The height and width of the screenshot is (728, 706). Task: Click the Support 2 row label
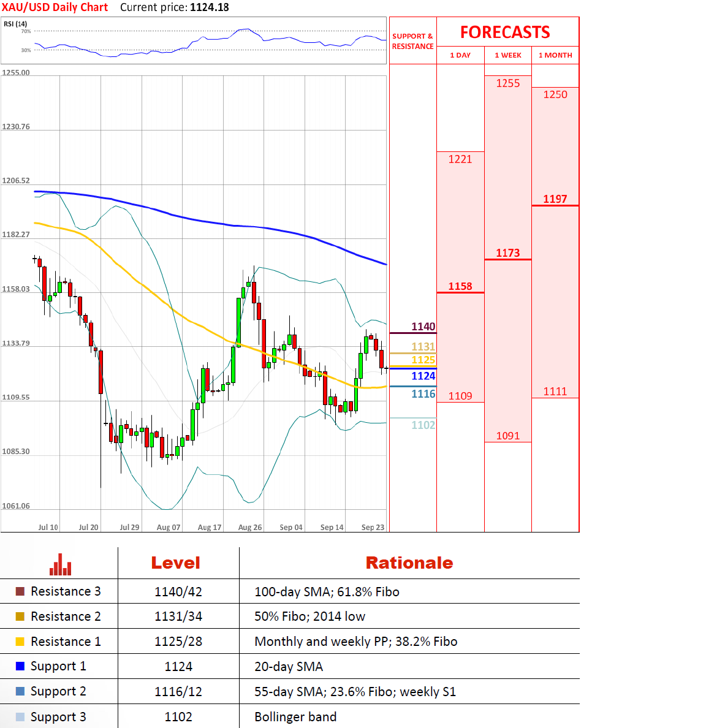58,692
